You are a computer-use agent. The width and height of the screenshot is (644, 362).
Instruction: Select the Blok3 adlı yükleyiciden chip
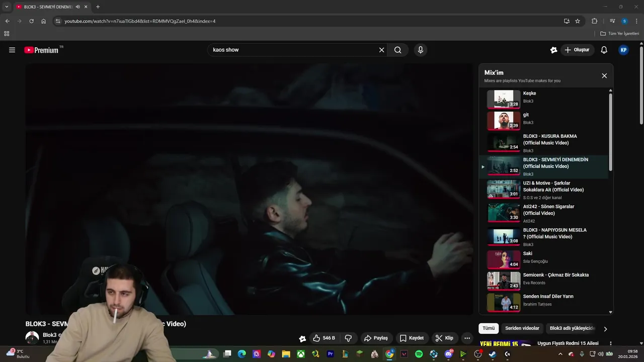tap(572, 328)
